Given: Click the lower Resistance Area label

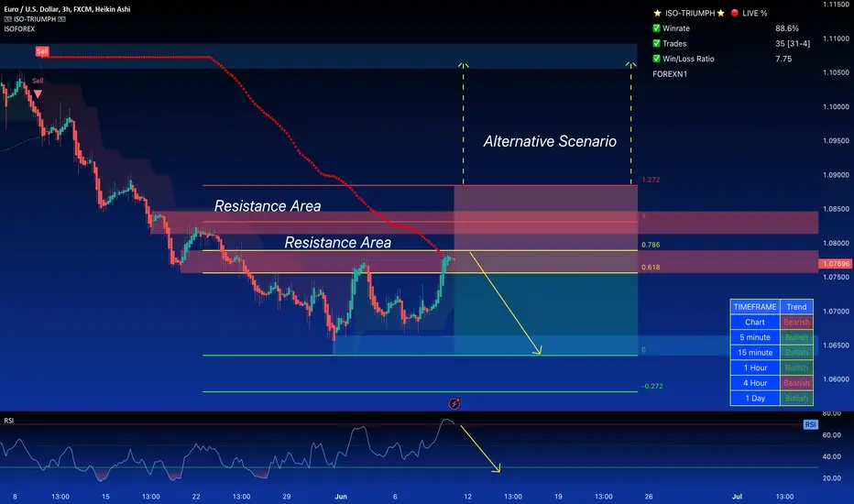Looking at the screenshot, I should tap(338, 243).
